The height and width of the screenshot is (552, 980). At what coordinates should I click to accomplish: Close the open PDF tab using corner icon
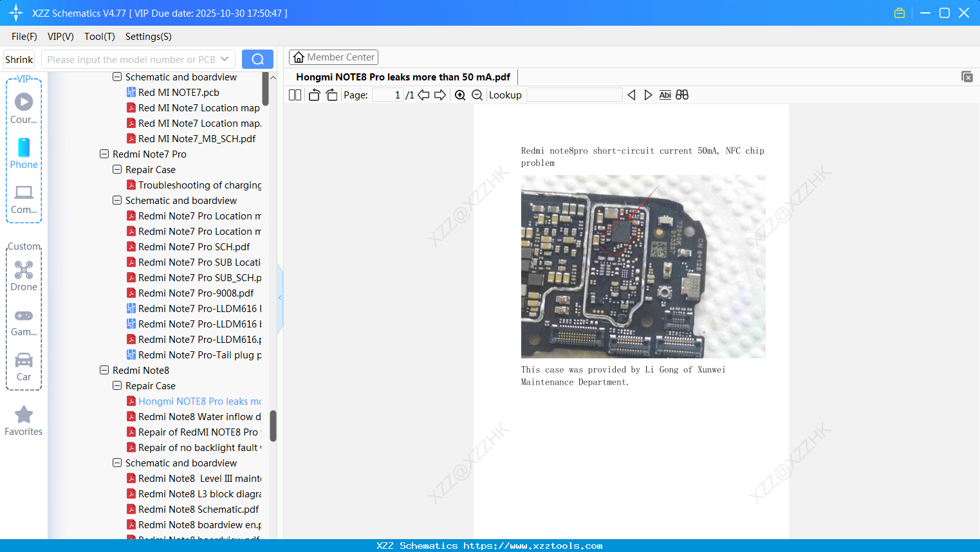tap(967, 77)
